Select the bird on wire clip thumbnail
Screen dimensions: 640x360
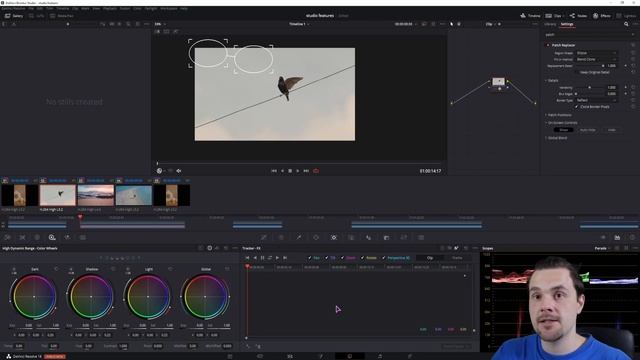point(58,195)
